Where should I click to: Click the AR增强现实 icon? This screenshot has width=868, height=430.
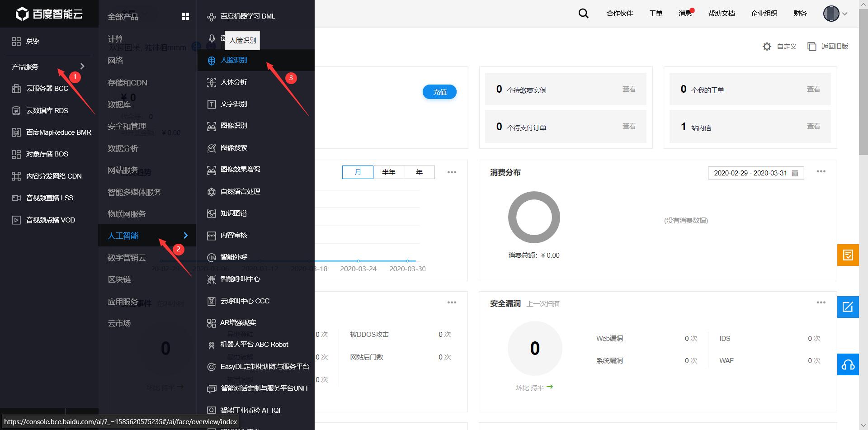tap(211, 323)
